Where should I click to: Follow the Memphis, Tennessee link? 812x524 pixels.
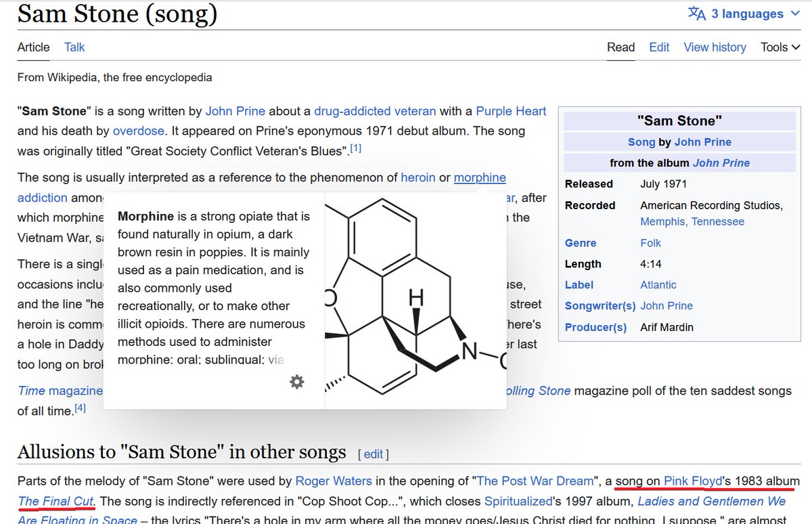(x=692, y=221)
